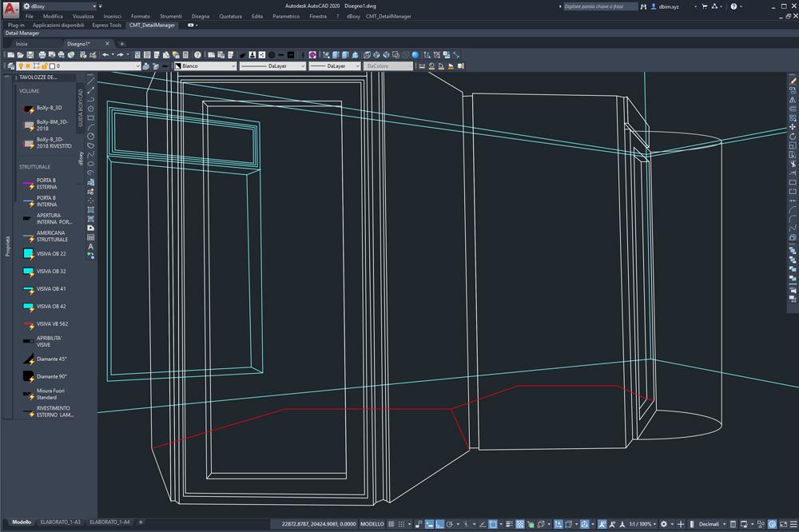The width and height of the screenshot is (799, 532).
Task: Expand the Decimali units dropdown
Action: click(x=713, y=524)
